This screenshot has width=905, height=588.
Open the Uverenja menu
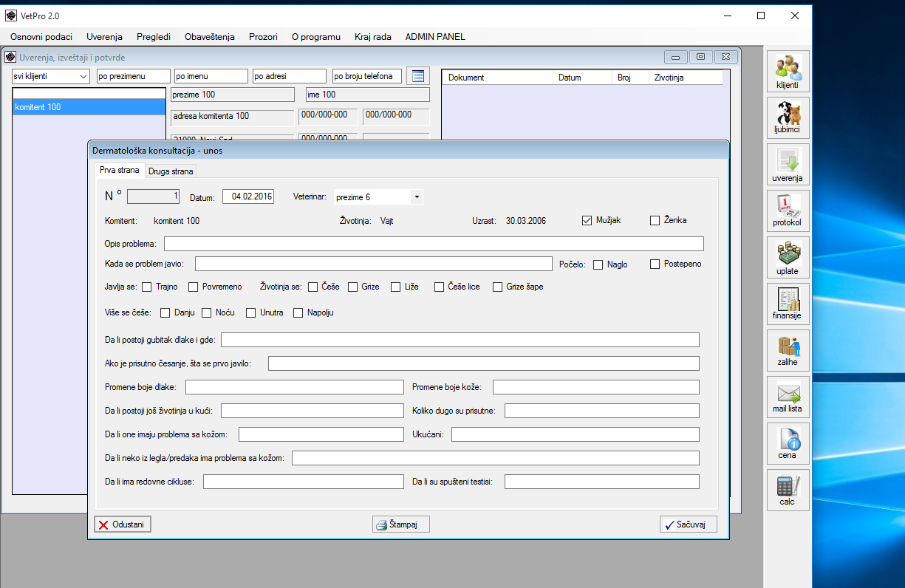pos(104,37)
